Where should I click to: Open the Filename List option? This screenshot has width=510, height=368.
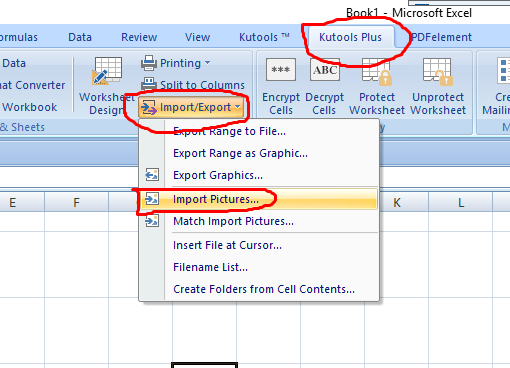coord(259,267)
